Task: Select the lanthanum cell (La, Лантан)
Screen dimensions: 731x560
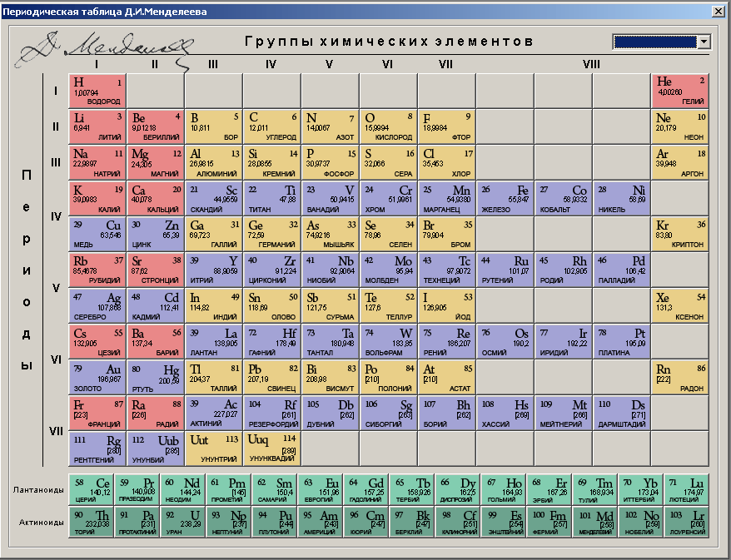Action: [214, 341]
